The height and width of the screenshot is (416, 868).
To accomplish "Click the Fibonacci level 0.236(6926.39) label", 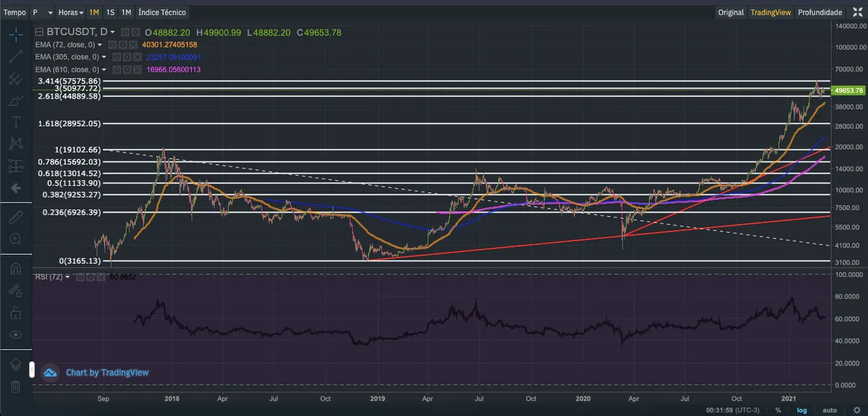I will [x=72, y=212].
